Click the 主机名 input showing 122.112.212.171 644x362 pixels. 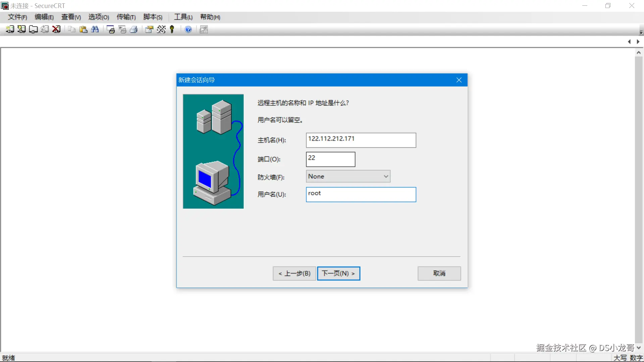(x=361, y=140)
